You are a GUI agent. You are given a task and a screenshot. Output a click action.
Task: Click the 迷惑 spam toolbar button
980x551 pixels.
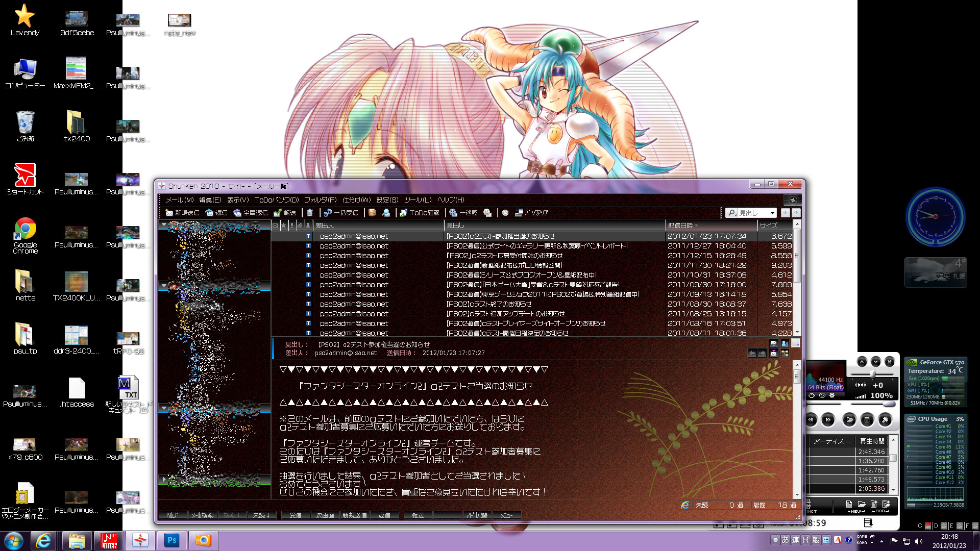pos(463,213)
